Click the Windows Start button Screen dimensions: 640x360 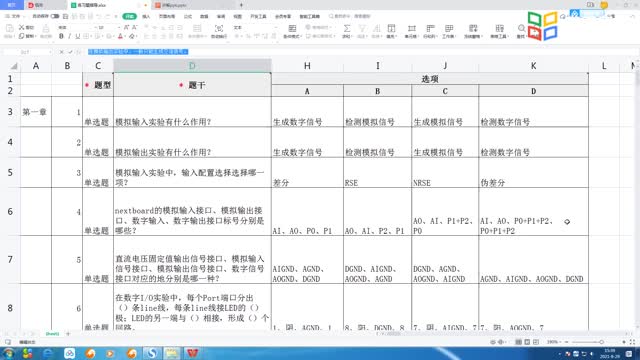coord(8,353)
